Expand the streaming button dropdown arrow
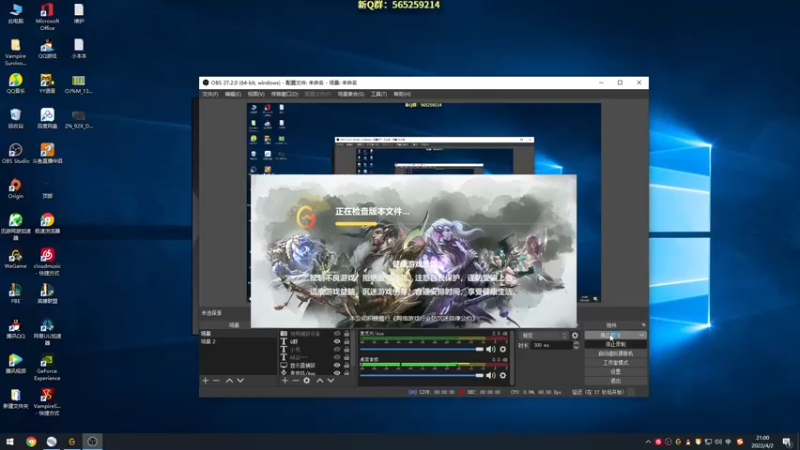This screenshot has height=450, width=800. (641, 335)
